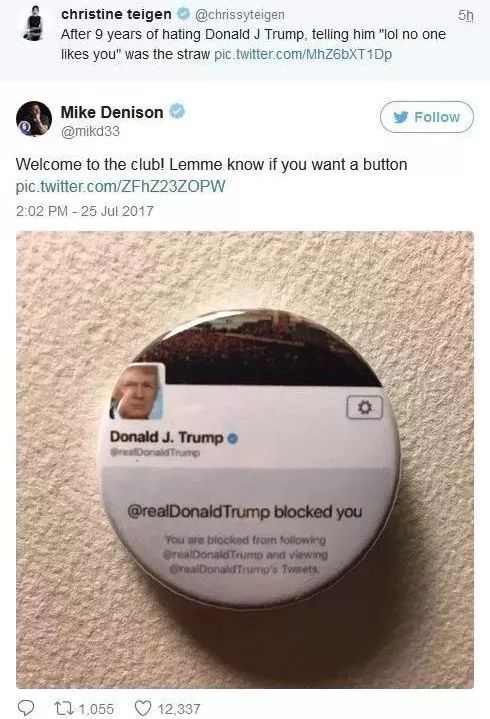The image size is (490, 719).
Task: Click the 2:02 PM - 25 Jul 2017 timestamp
Action: (x=85, y=211)
